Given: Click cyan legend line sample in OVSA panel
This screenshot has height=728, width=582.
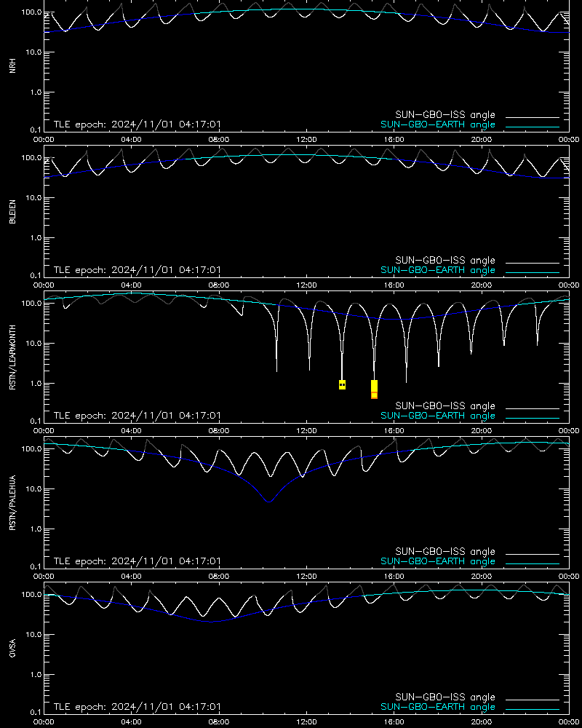Looking at the screenshot, I should point(533,709).
